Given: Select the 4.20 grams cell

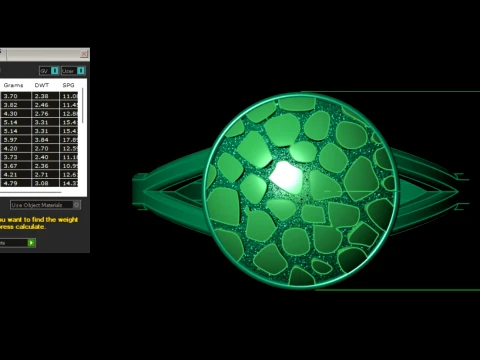Looking at the screenshot, I should pyautogui.click(x=16, y=148).
